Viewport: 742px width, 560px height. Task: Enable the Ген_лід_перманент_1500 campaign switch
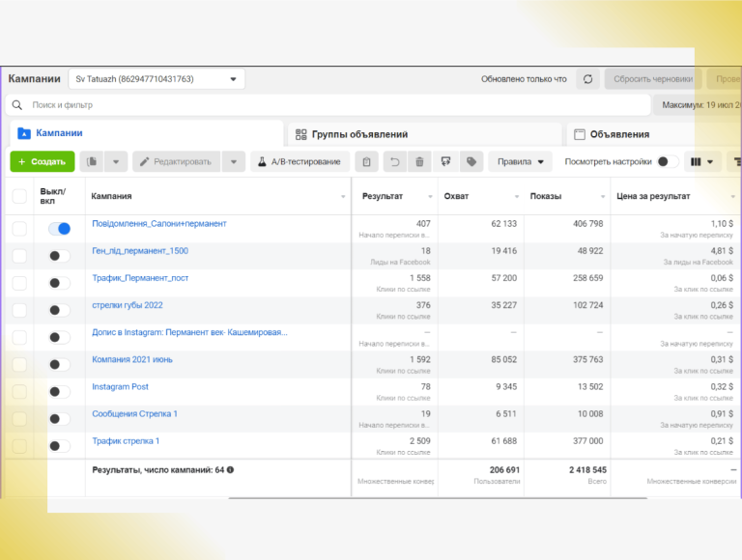coord(60,256)
